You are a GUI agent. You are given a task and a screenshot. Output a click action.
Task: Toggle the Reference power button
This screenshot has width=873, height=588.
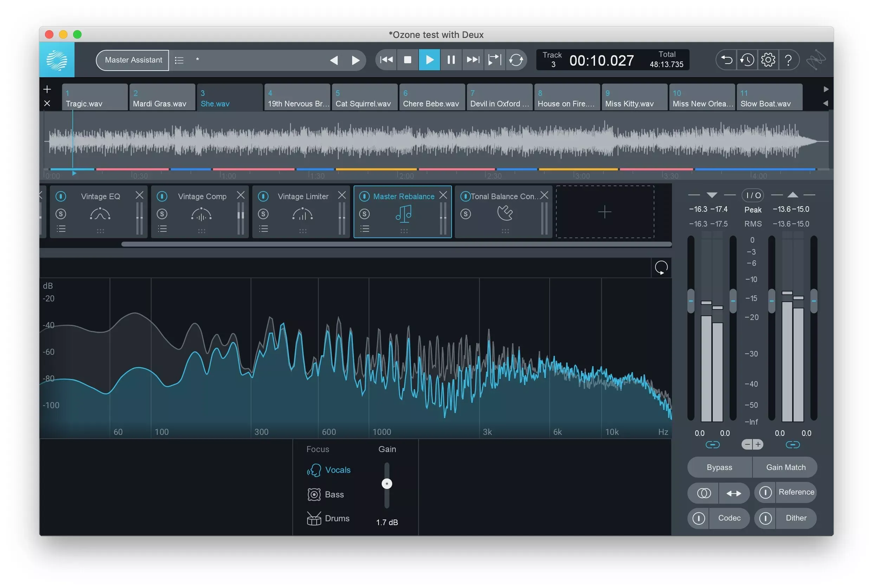pyautogui.click(x=765, y=492)
